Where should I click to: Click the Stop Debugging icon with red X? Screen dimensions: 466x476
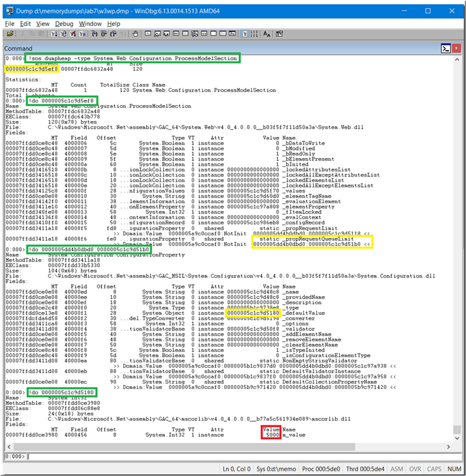73,34
